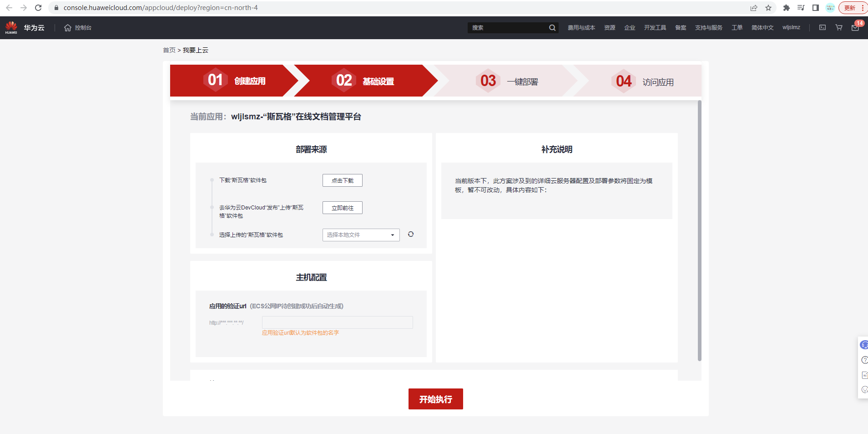868x434 pixels.
Task: Open the reading list icon
Action: [801, 8]
